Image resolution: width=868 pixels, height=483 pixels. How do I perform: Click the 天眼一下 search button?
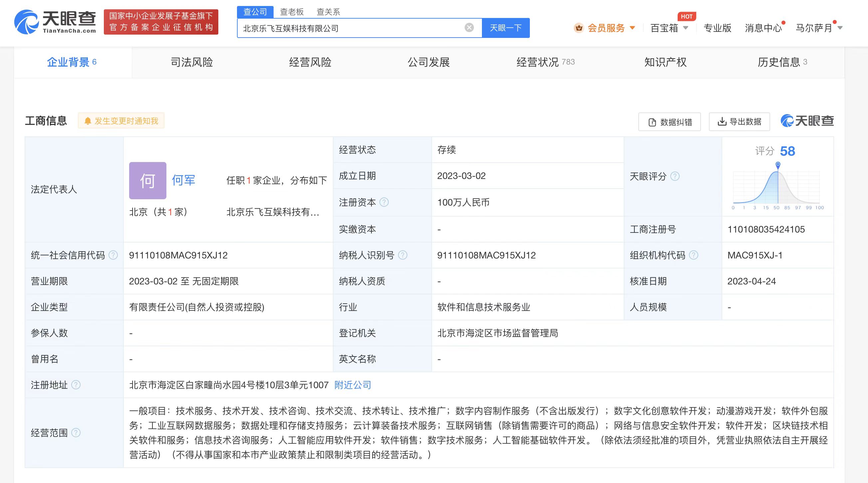pyautogui.click(x=506, y=28)
